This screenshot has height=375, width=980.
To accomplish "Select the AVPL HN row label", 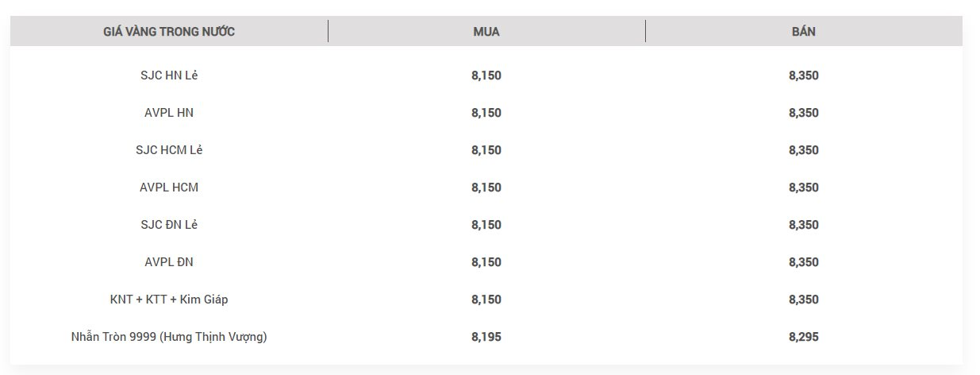I will 169,113.
